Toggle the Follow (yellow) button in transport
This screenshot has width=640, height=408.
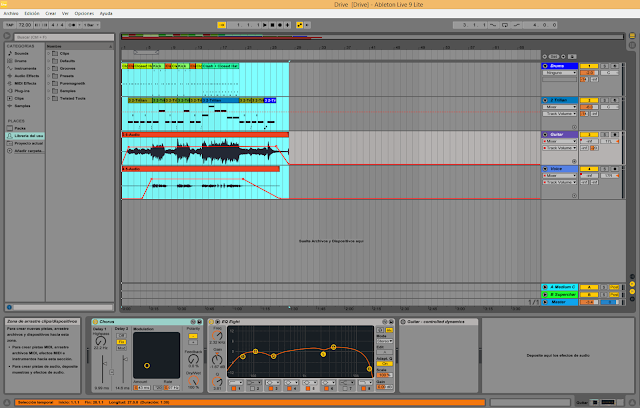pyautogui.click(x=222, y=25)
